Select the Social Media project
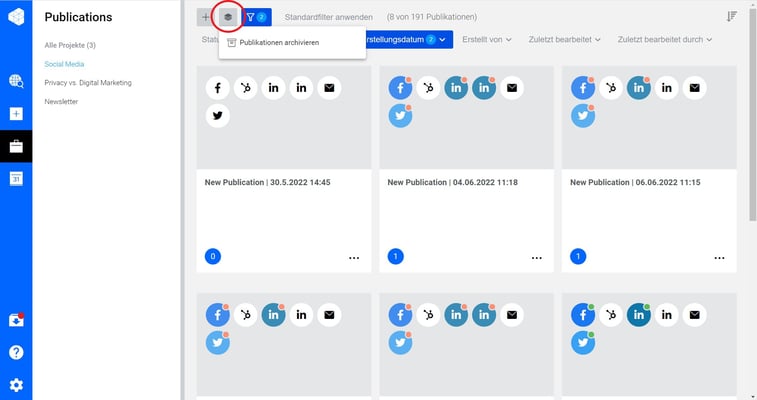The height and width of the screenshot is (400, 757). (x=64, y=64)
